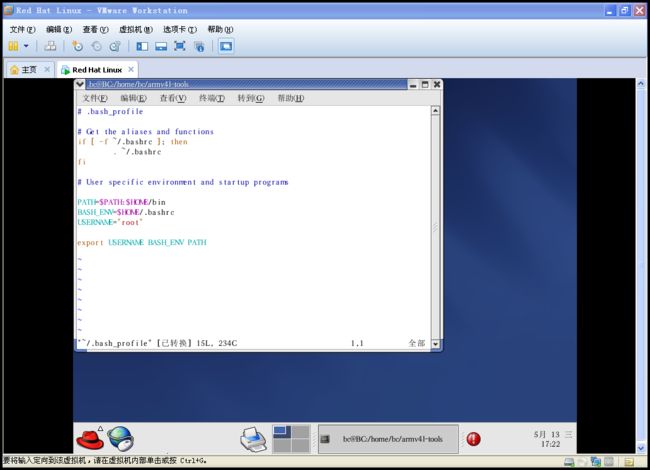Open the power options dropdown arrow
Viewport: 650px width, 470px height.
26,46
